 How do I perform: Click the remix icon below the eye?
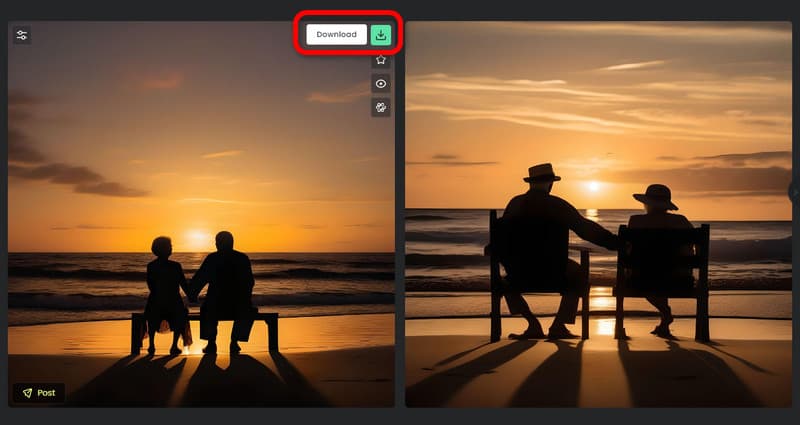[381, 108]
